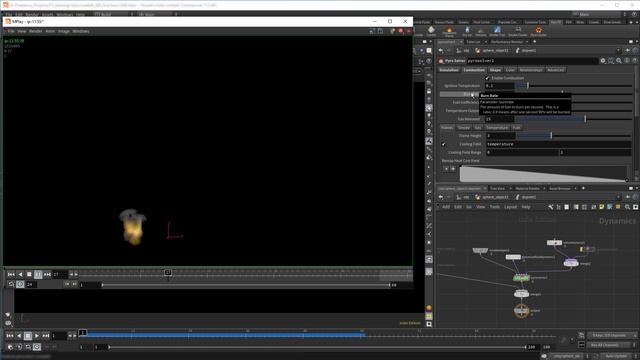Open the parameter panel gear menu

pyautogui.click(x=603, y=61)
